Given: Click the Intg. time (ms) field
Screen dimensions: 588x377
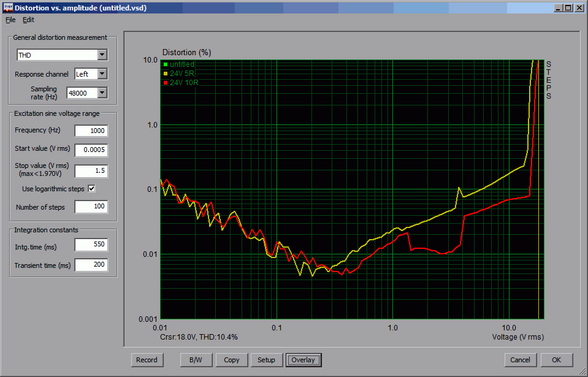Looking at the screenshot, I should (91, 245).
